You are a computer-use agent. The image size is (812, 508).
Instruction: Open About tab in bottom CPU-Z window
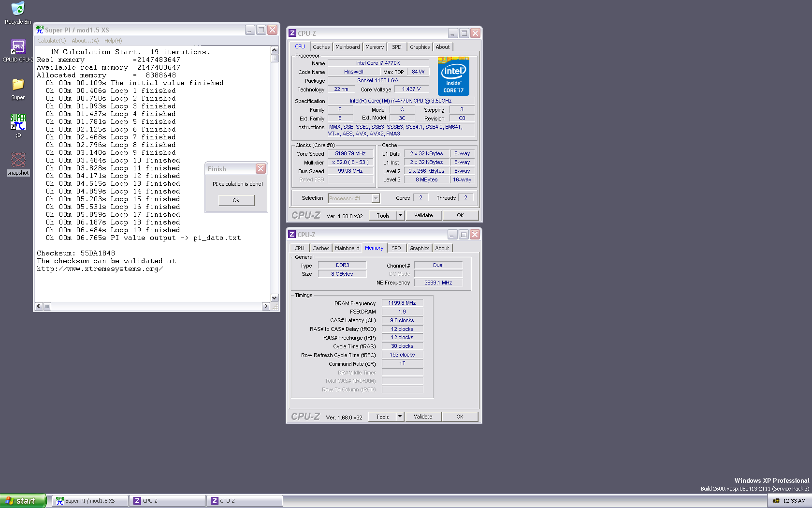(x=442, y=248)
